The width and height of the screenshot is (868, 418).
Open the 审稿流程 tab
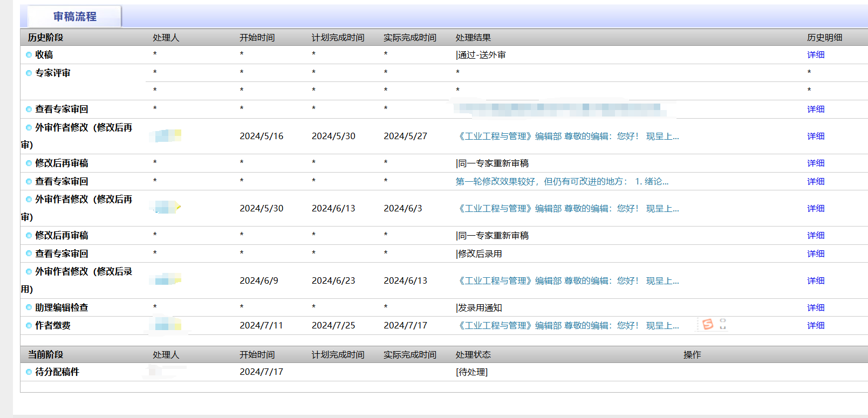point(74,17)
